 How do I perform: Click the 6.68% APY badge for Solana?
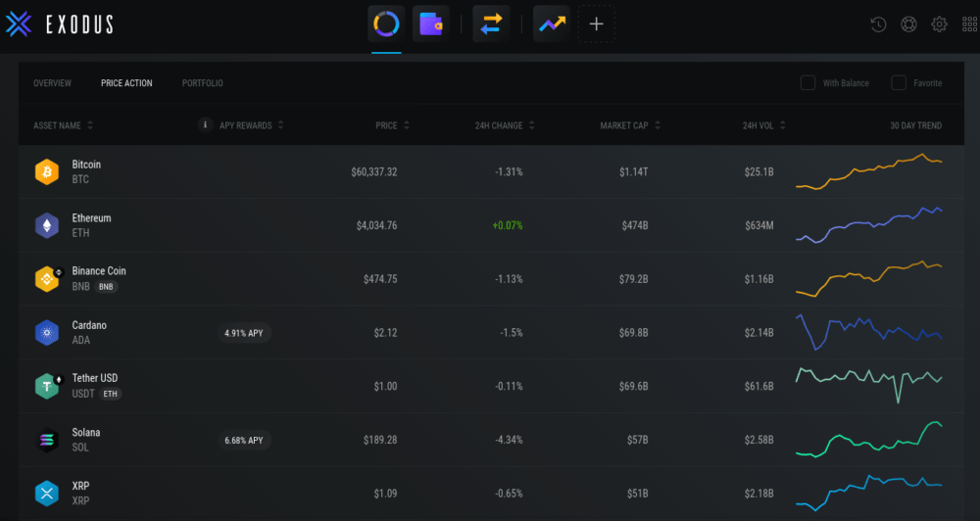pos(244,441)
